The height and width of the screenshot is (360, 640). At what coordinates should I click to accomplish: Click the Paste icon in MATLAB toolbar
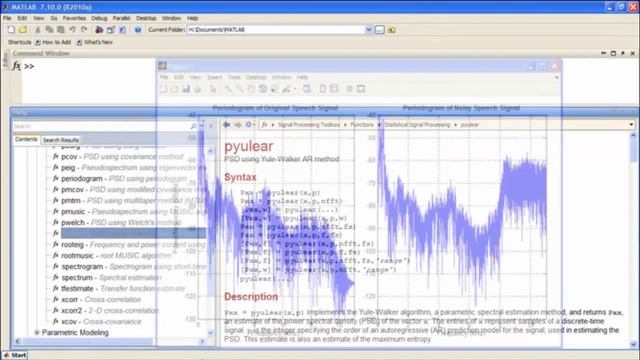(60, 30)
